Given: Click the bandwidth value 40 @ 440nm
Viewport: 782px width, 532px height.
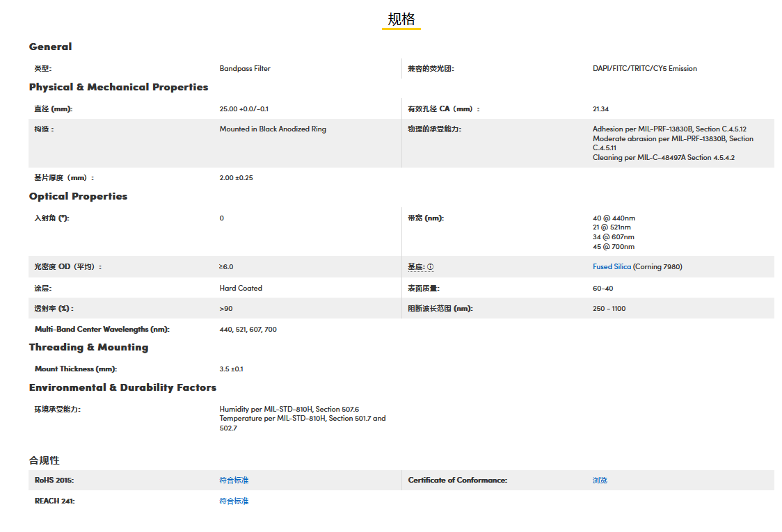Looking at the screenshot, I should click(614, 218).
